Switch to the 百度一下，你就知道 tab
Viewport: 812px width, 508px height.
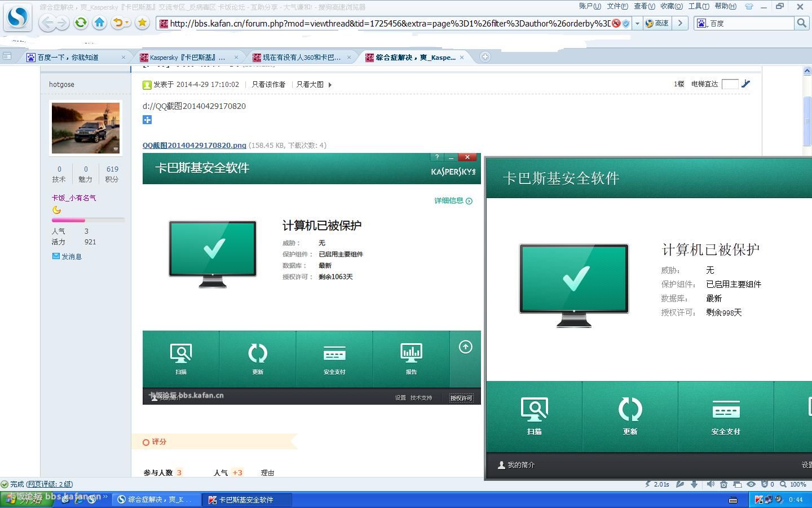(x=76, y=57)
